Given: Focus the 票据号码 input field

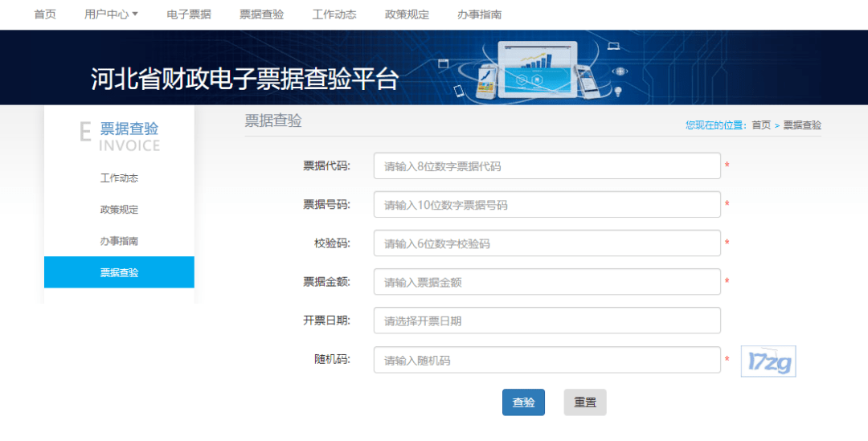Looking at the screenshot, I should 547,205.
